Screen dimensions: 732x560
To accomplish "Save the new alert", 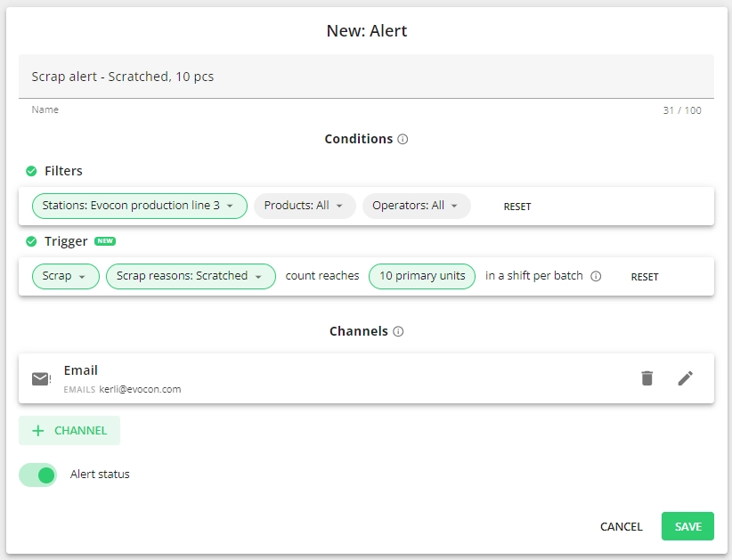I will (687, 526).
